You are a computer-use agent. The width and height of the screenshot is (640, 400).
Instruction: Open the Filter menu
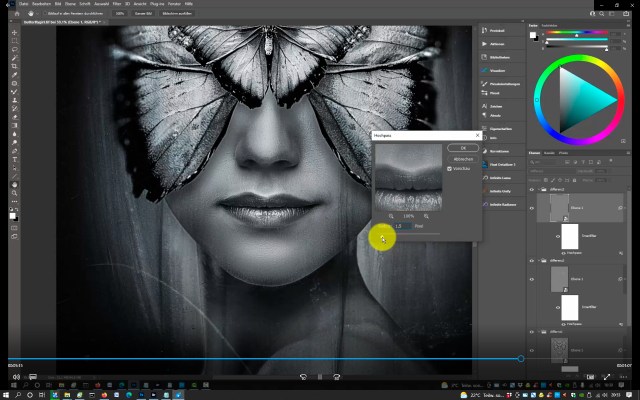pyautogui.click(x=115, y=4)
